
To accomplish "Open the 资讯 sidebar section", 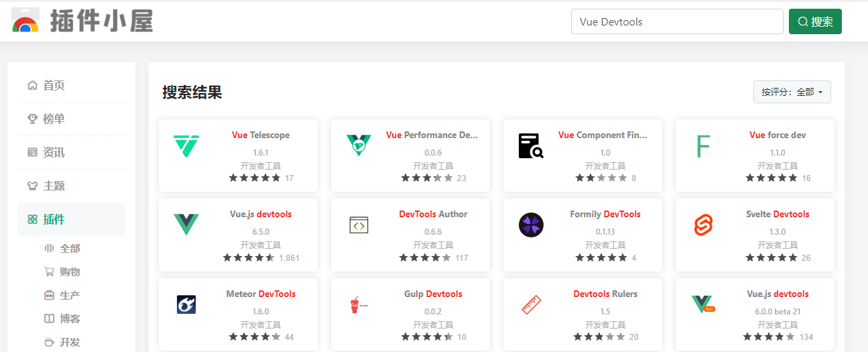I will click(71, 152).
